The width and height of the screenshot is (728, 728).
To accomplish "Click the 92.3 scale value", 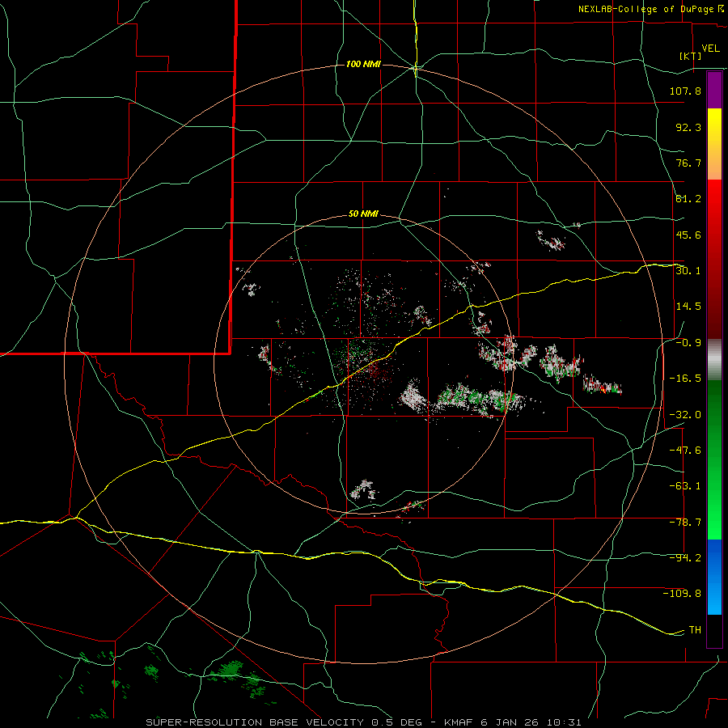I will pos(688,127).
